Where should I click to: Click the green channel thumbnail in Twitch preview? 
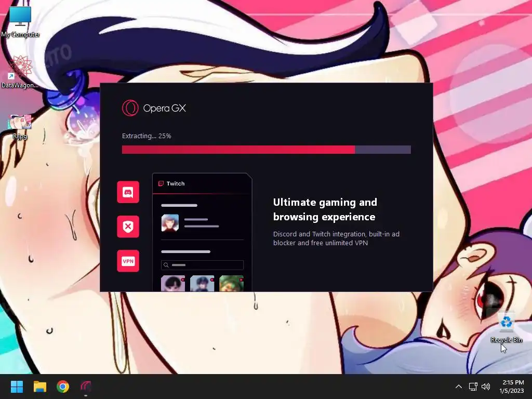pos(231,283)
